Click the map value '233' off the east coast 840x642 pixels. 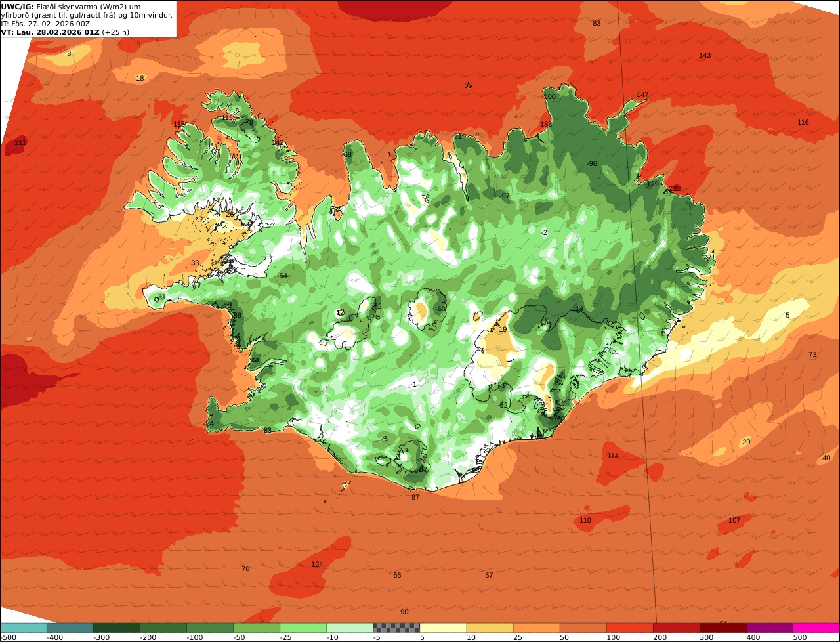click(675, 188)
